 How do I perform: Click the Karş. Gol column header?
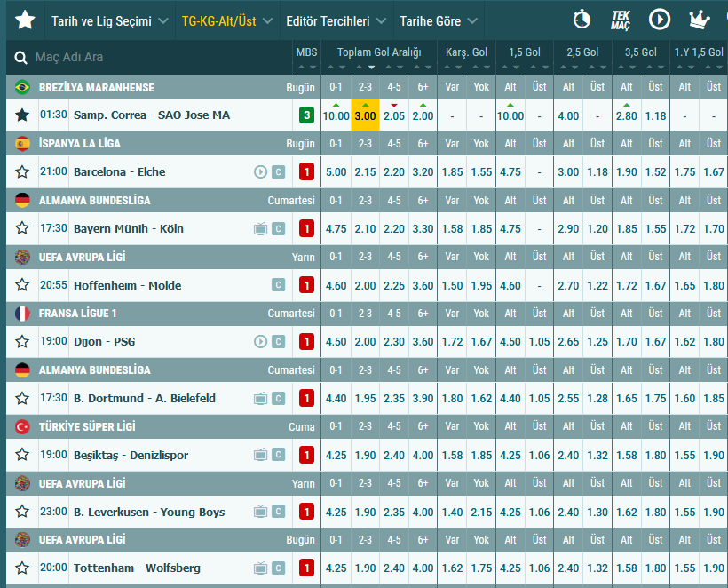click(x=466, y=52)
